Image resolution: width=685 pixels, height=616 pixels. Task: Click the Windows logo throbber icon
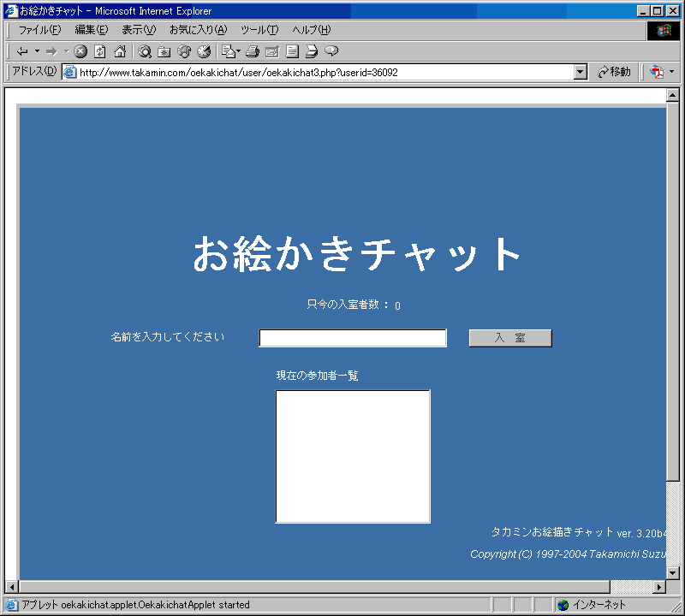pos(663,30)
